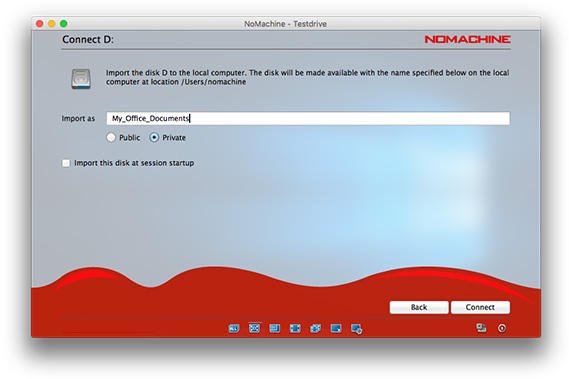Click the Import as text field

(x=308, y=118)
